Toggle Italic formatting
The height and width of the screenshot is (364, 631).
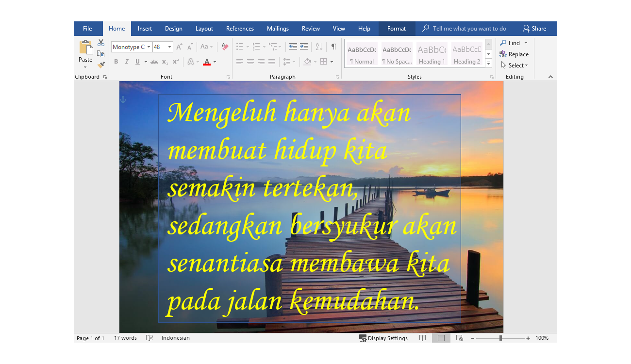point(127,62)
